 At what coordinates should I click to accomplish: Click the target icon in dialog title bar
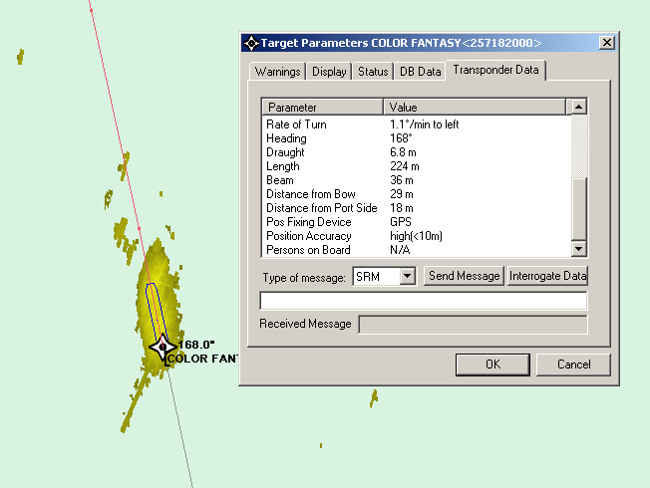pyautogui.click(x=251, y=43)
